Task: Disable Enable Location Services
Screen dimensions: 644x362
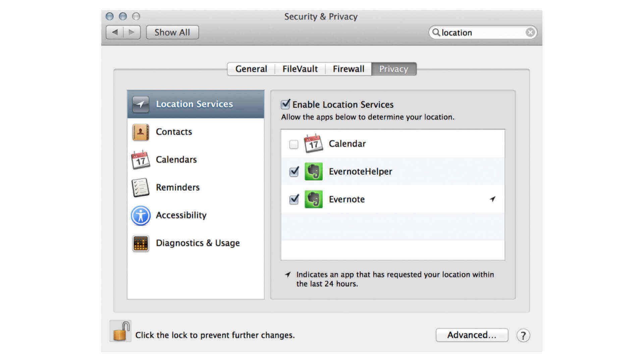Action: [285, 104]
